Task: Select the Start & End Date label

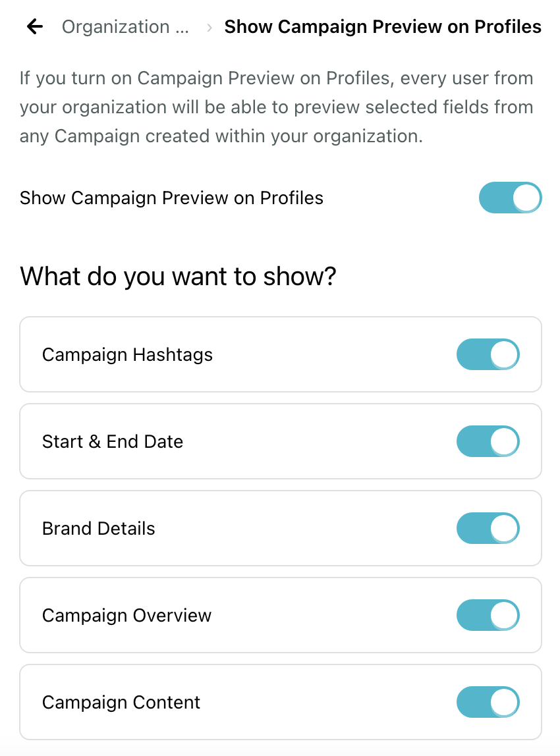Action: [x=113, y=442]
